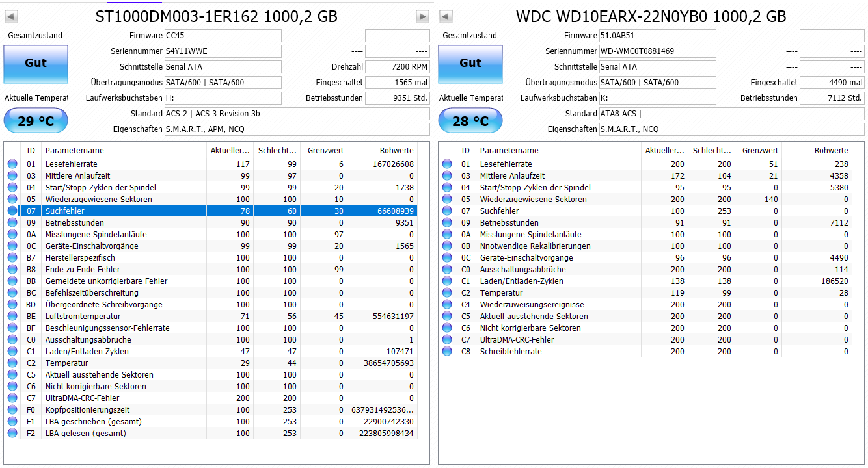Go to next disk in ST1000DM003 window

422,16
